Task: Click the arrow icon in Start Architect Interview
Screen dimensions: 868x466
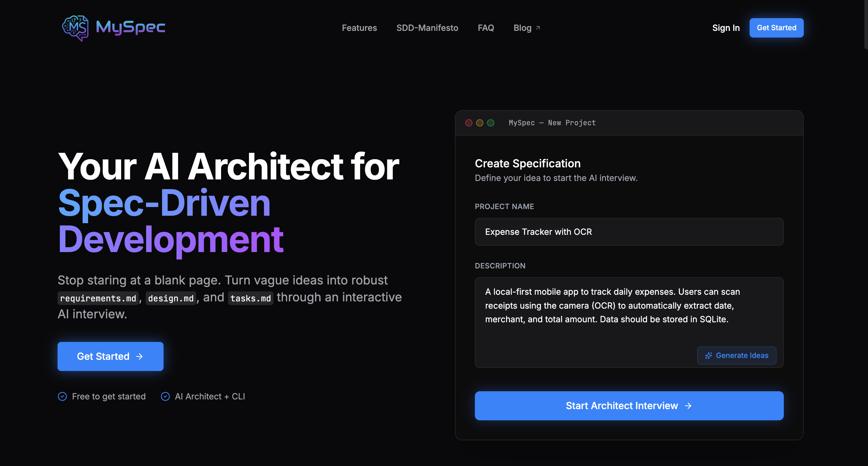Action: [688, 406]
